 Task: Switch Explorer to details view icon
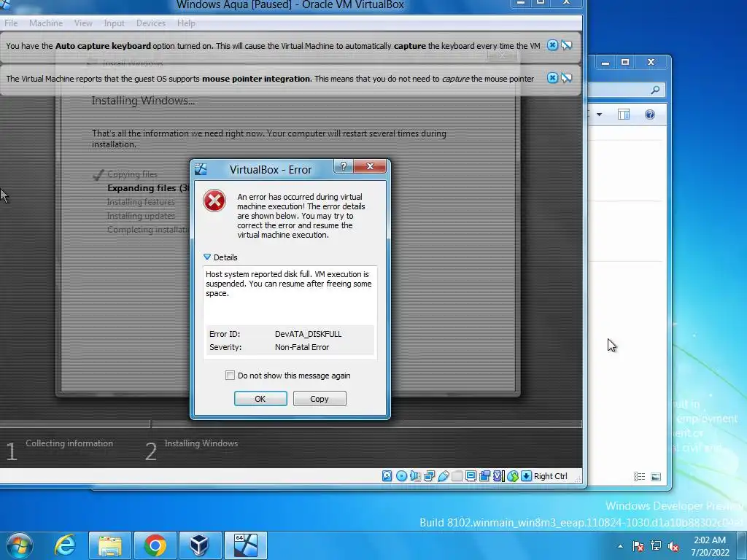639,477
